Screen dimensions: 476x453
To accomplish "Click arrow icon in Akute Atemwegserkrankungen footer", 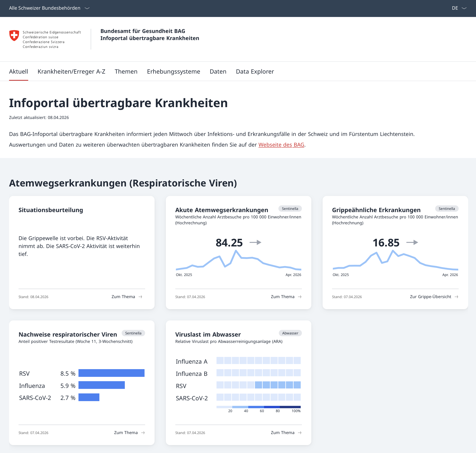I will (x=300, y=297).
